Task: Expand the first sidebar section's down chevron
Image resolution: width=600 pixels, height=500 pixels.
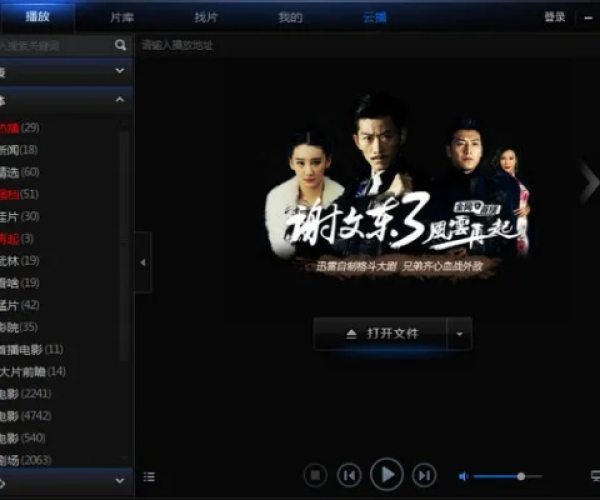Action: (x=120, y=70)
